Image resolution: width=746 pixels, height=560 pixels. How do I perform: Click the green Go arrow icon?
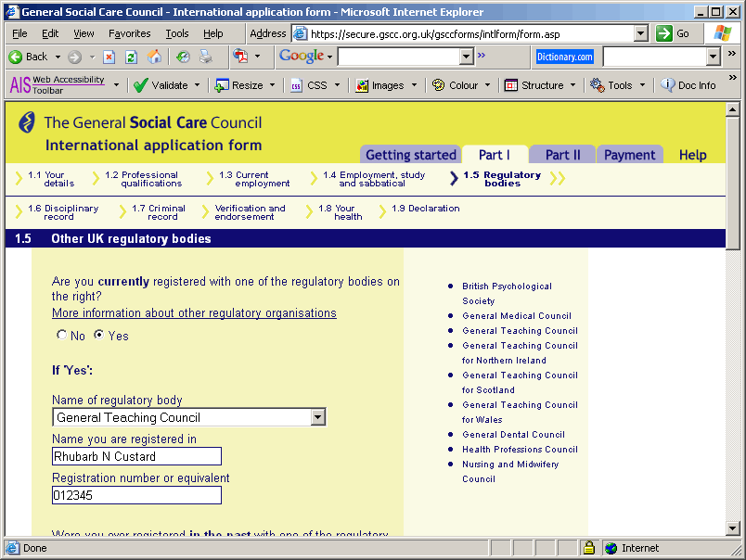663,33
